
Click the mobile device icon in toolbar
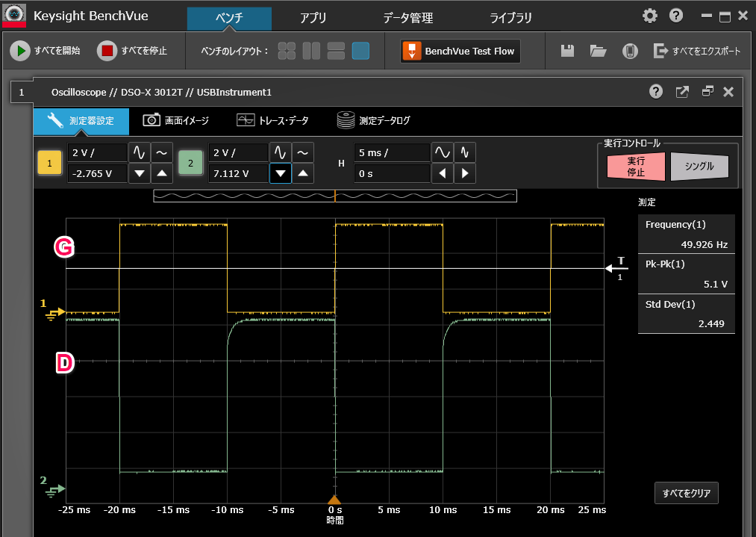(630, 51)
